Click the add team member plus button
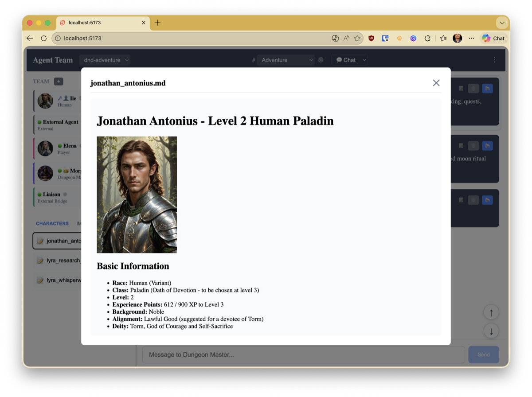532x397 pixels. [59, 82]
